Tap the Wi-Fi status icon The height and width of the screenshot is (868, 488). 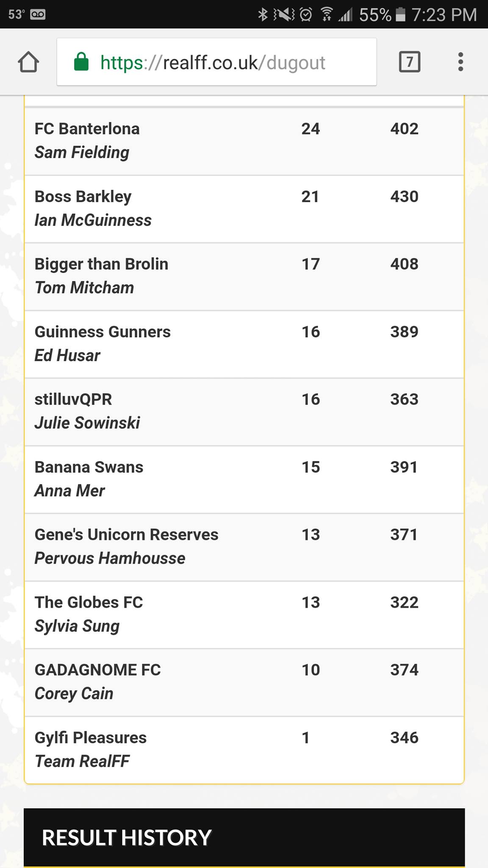click(326, 14)
